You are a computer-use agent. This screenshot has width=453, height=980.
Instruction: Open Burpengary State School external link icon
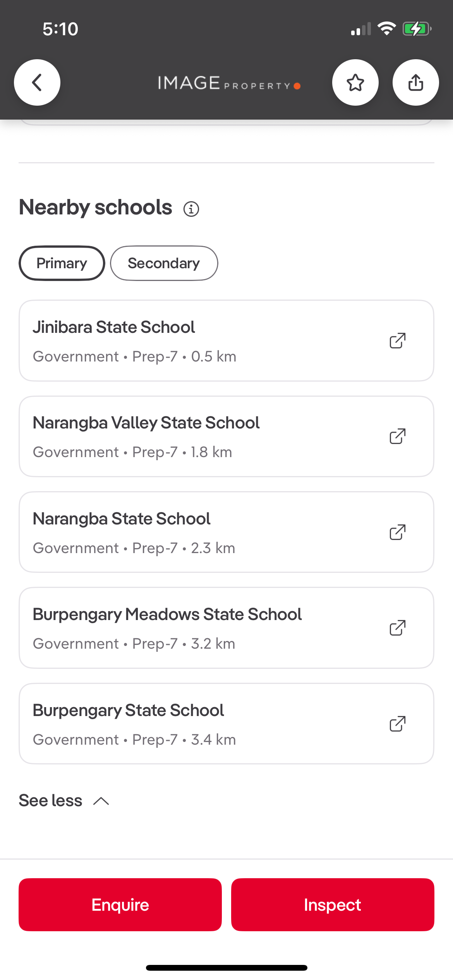tap(398, 724)
